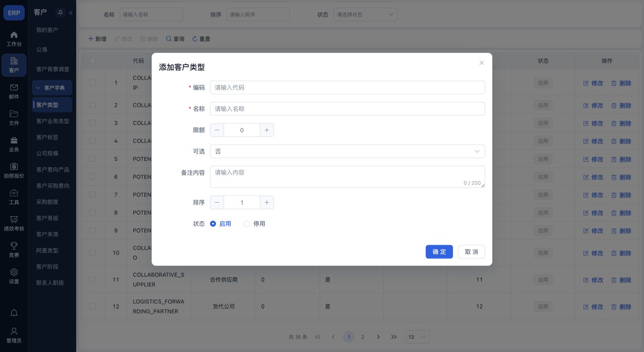Increase the 排序 value with plus
The image size is (644, 352).
point(267,203)
